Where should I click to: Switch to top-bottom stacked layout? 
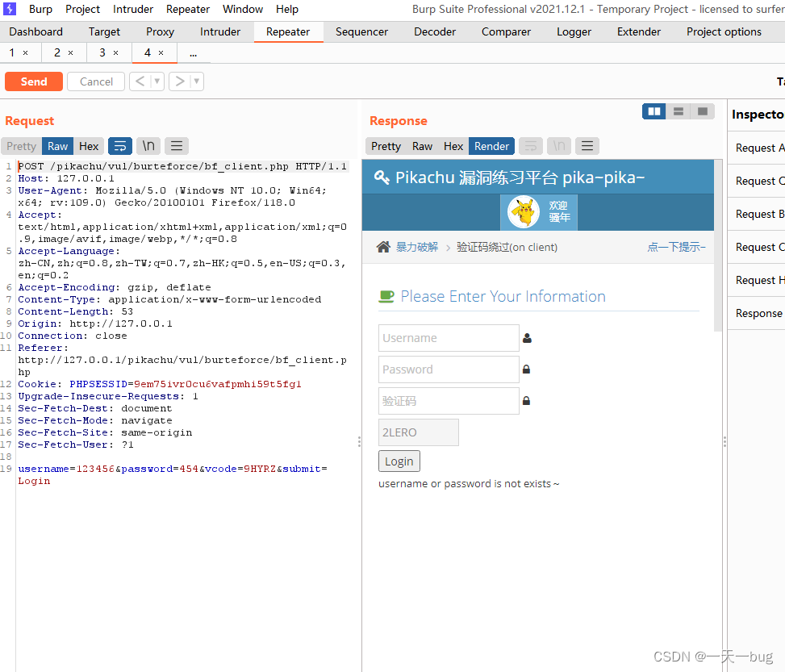click(679, 111)
